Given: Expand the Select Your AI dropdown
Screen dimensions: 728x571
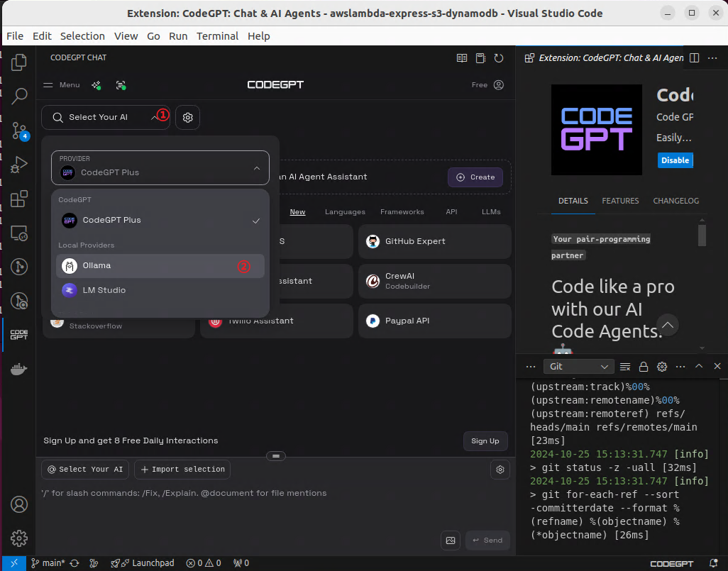Looking at the screenshot, I should pos(105,118).
